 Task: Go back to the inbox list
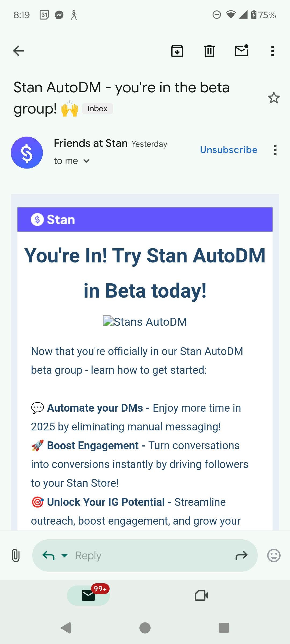[x=18, y=51]
